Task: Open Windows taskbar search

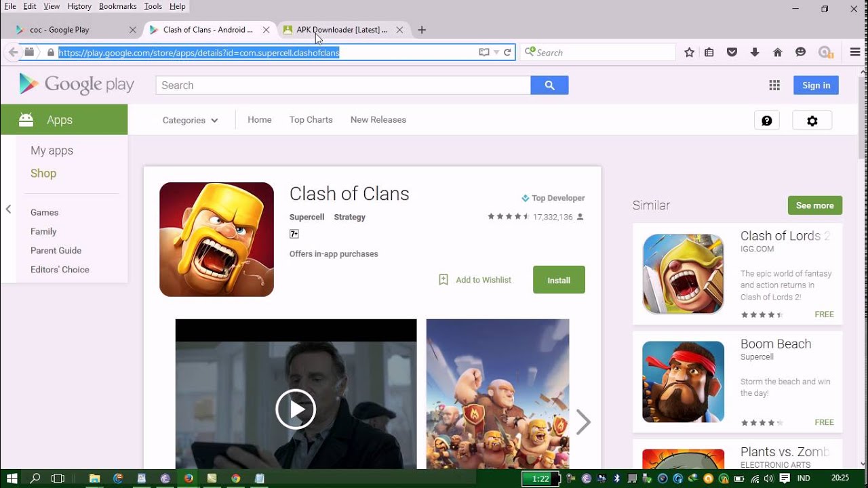Action: point(35,478)
